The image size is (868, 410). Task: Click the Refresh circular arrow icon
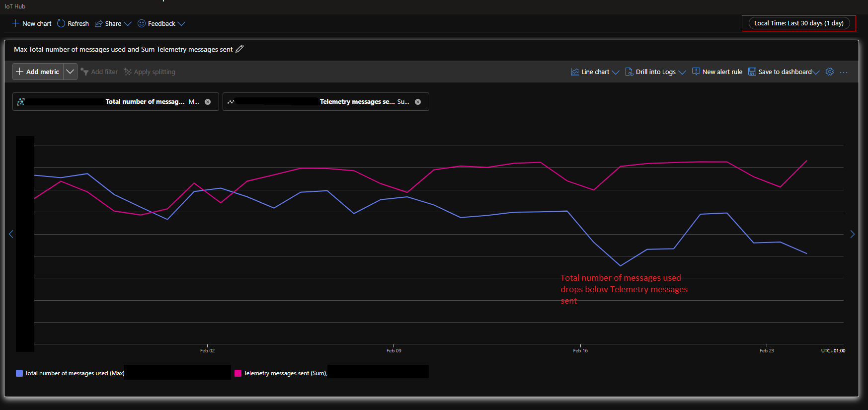(x=61, y=23)
